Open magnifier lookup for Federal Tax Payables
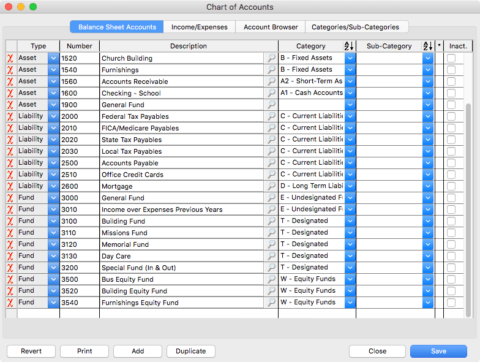 pos(271,116)
